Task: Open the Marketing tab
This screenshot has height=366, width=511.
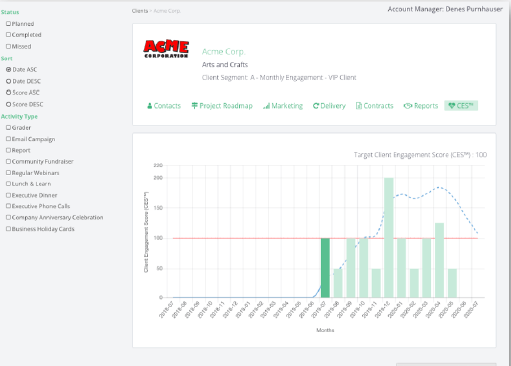Action: pos(283,106)
